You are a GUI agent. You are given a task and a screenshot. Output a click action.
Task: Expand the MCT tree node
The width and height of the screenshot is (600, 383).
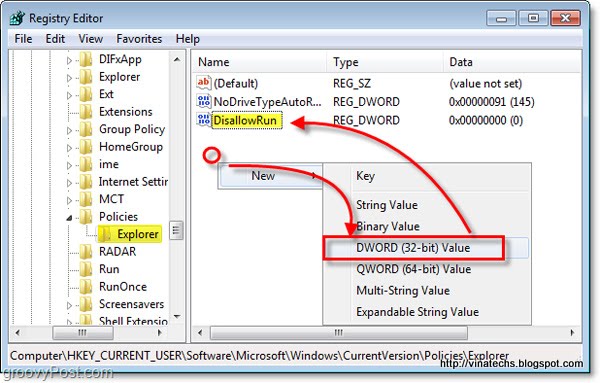click(69, 200)
